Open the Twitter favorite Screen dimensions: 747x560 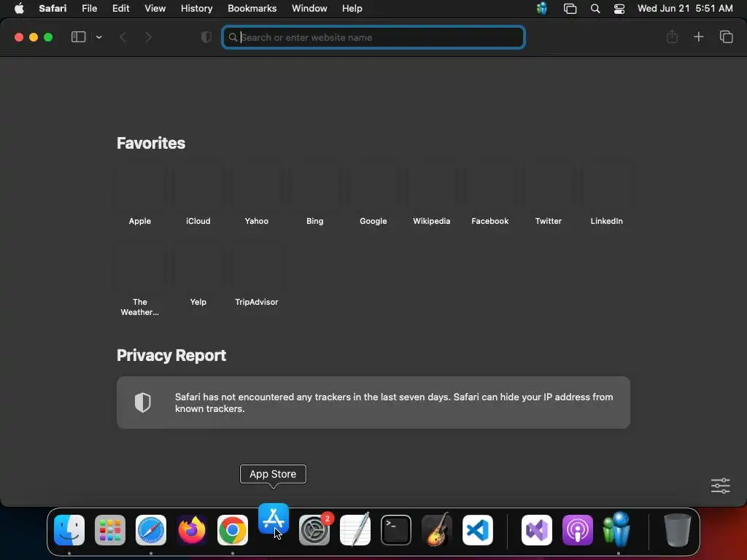tap(549, 194)
